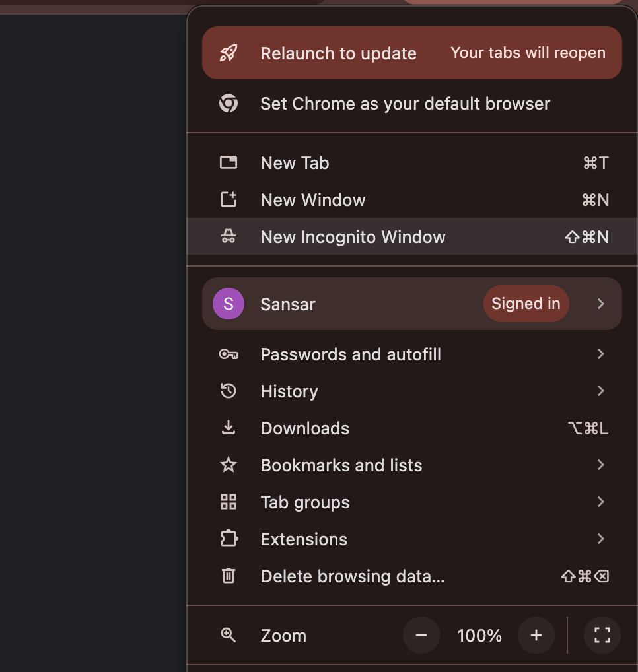This screenshot has width=638, height=672.
Task: Click the clock icon beside History
Action: [x=228, y=391]
